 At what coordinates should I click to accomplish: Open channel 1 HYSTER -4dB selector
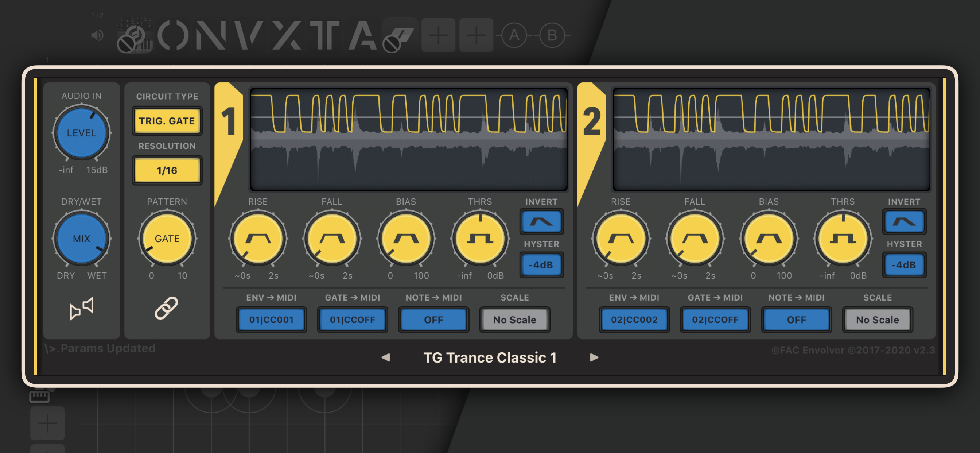pos(541,265)
